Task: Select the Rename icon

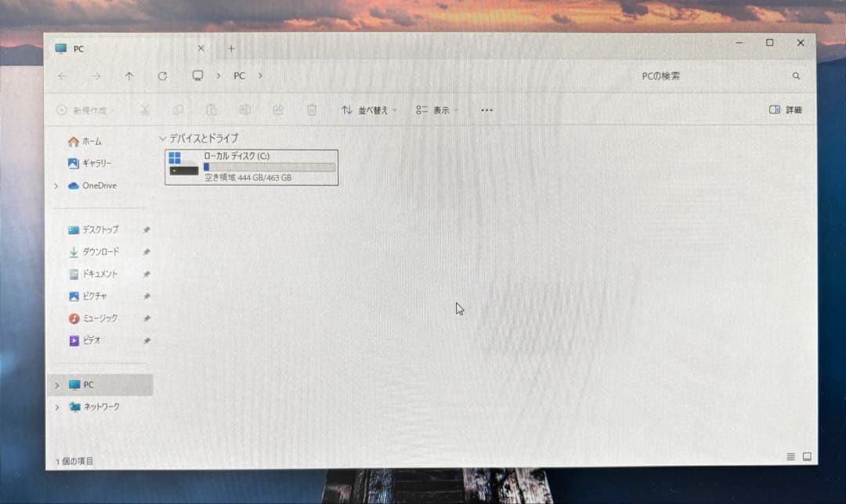Action: (244, 110)
